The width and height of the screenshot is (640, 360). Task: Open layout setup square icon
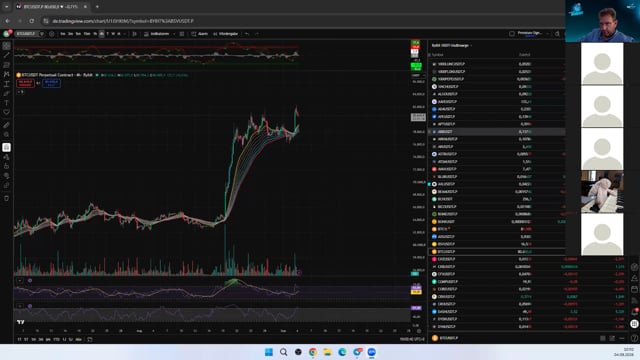point(512,33)
